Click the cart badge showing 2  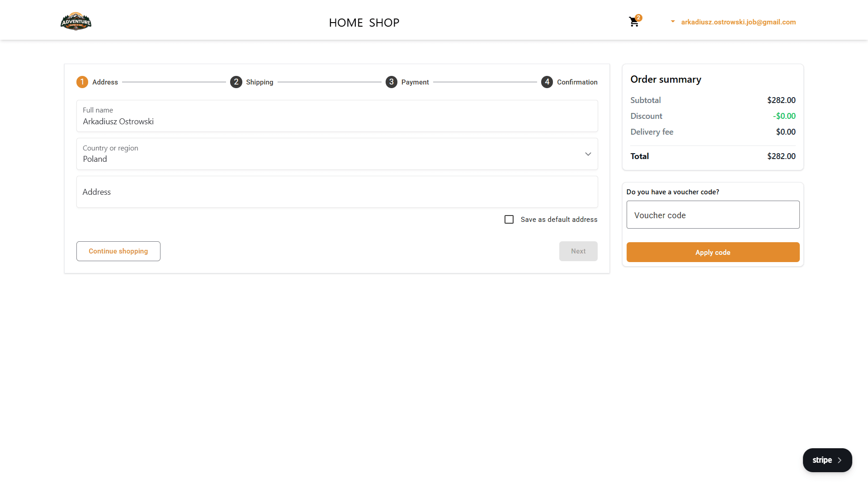click(639, 18)
